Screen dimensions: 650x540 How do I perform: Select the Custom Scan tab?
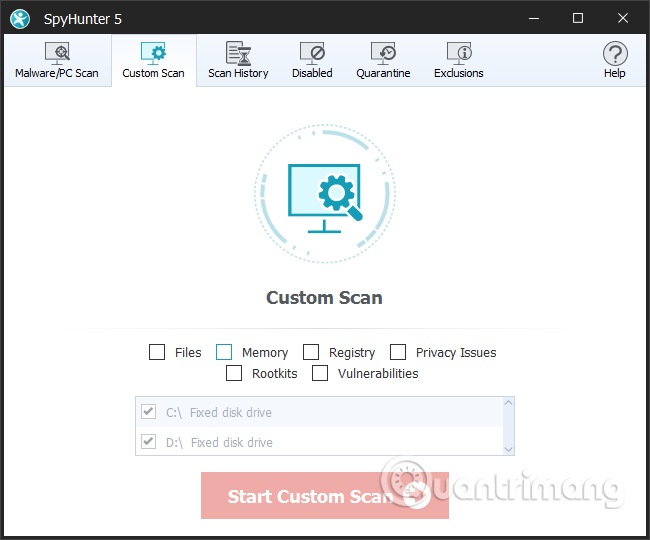(x=153, y=61)
